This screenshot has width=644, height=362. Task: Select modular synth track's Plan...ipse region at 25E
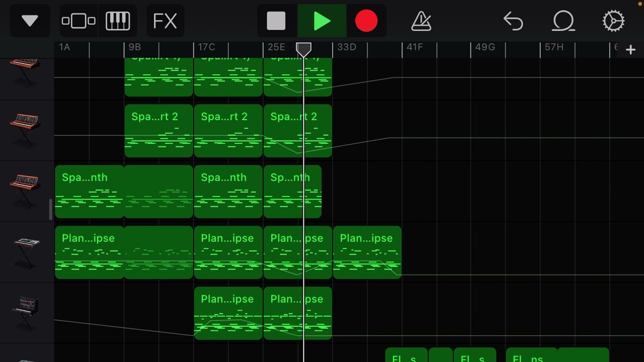pos(297,313)
